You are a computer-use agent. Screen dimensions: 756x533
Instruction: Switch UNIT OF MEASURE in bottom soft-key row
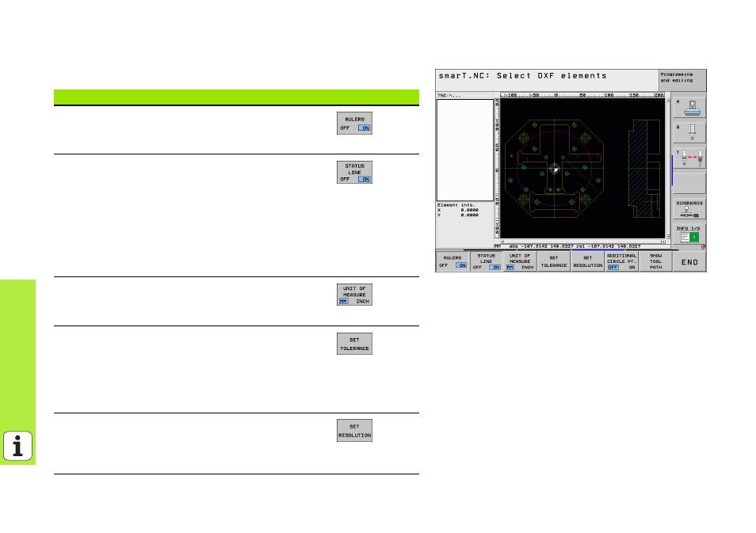[x=520, y=261]
